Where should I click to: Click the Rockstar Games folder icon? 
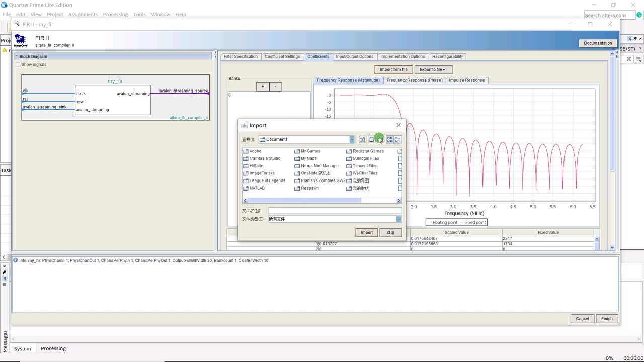[x=349, y=151]
